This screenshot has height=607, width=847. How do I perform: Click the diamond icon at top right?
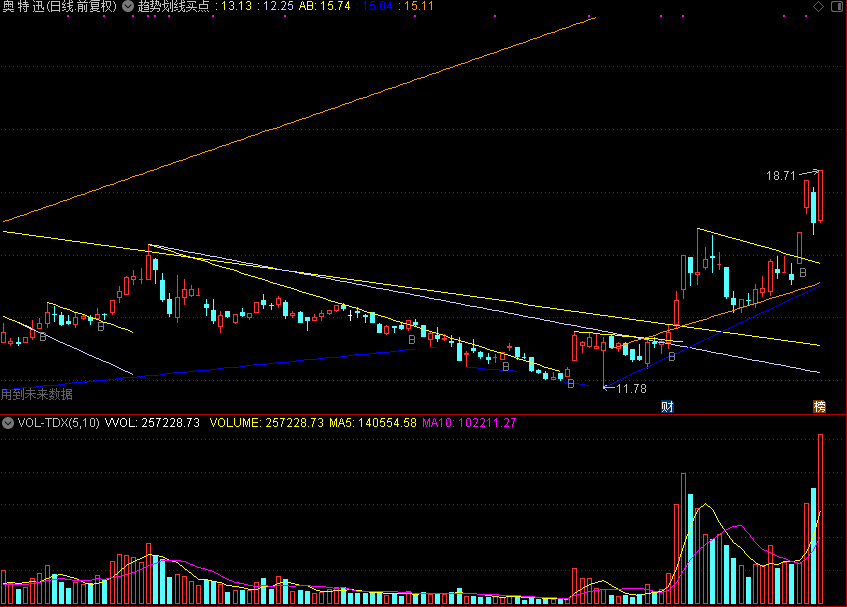click(x=818, y=6)
